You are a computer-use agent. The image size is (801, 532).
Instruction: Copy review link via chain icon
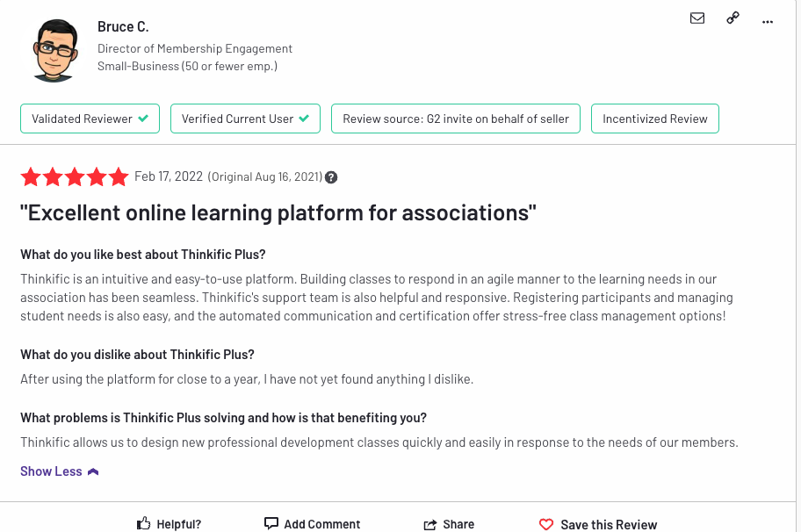pyautogui.click(x=733, y=18)
